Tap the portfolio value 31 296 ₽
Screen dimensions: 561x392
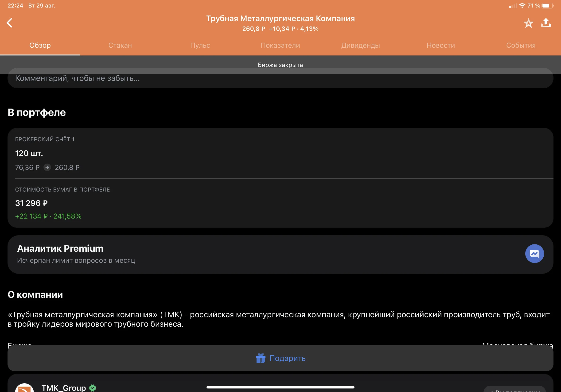point(31,203)
